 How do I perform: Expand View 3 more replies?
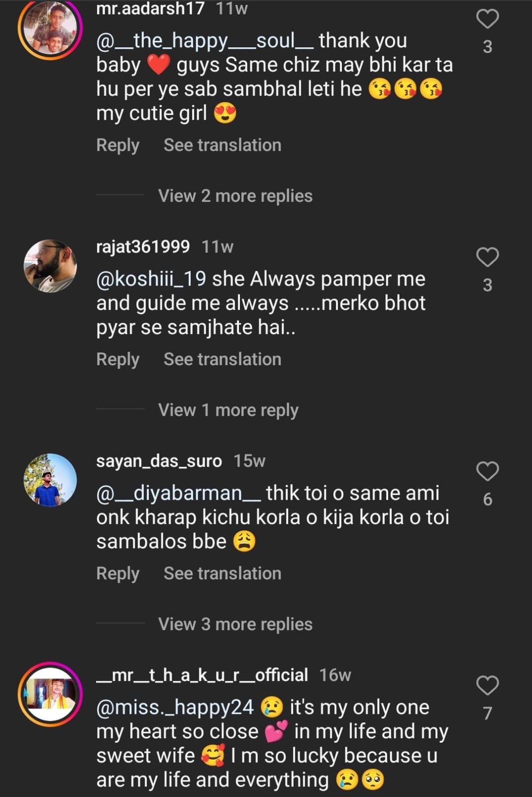[235, 624]
